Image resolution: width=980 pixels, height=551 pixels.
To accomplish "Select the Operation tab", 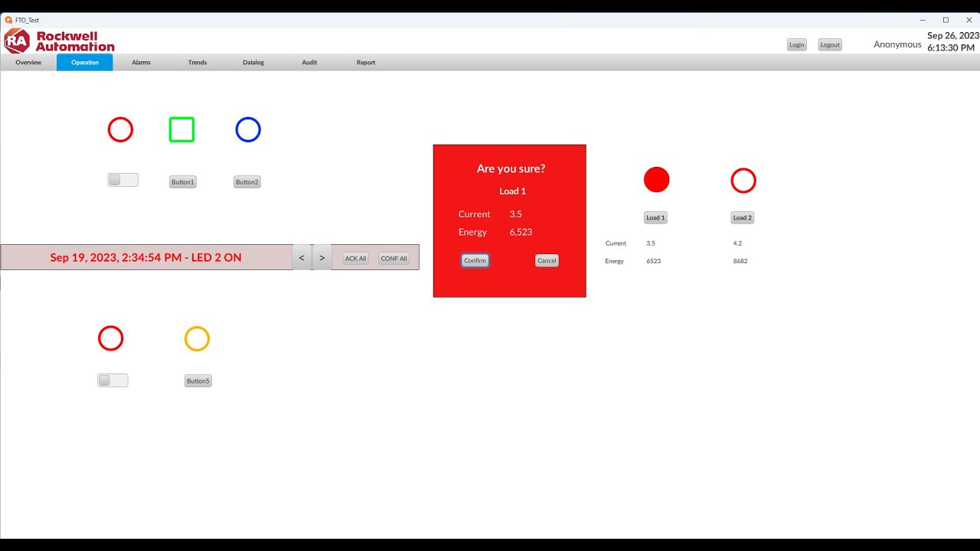I will [x=85, y=62].
